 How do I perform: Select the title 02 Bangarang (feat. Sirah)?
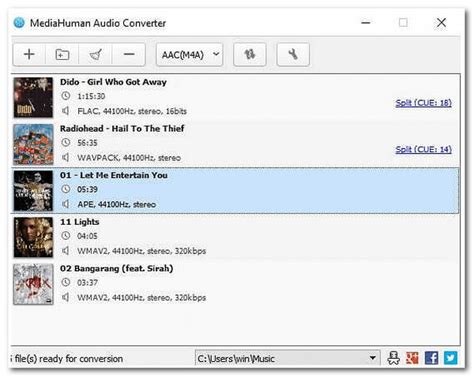coord(117,269)
